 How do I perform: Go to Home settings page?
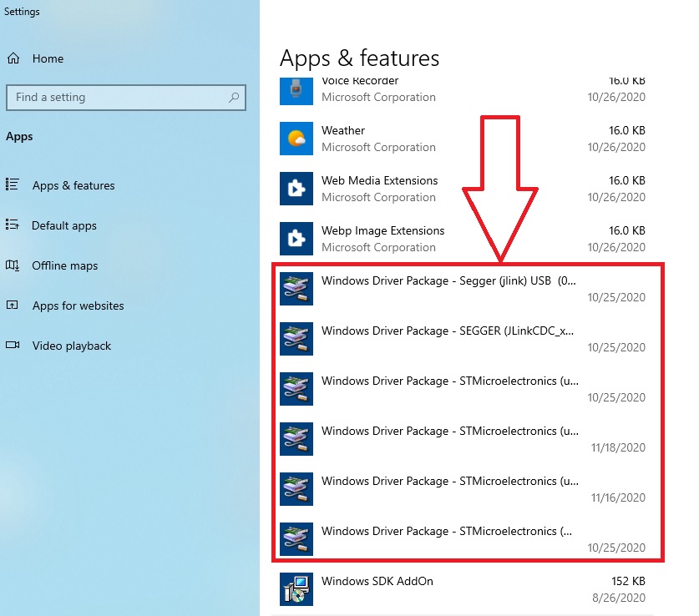coord(48,58)
